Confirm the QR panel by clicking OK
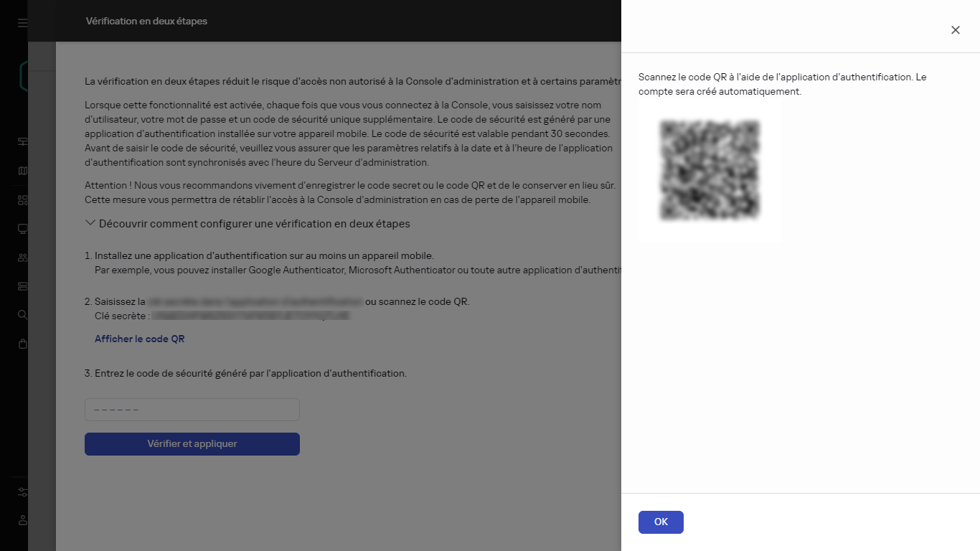980x551 pixels. coord(660,522)
